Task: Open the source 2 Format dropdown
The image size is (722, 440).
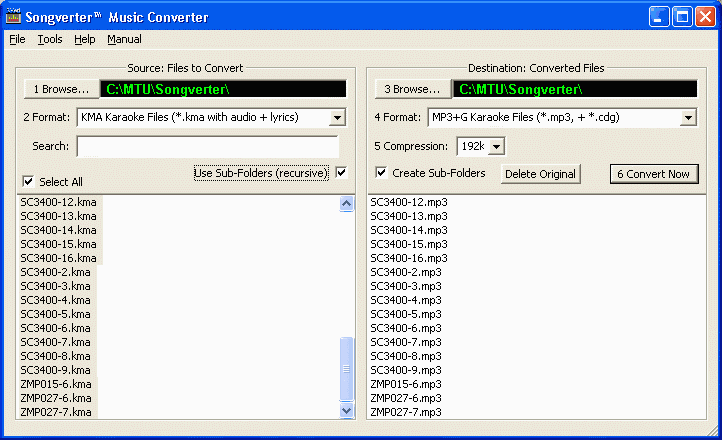Action: click(338, 118)
